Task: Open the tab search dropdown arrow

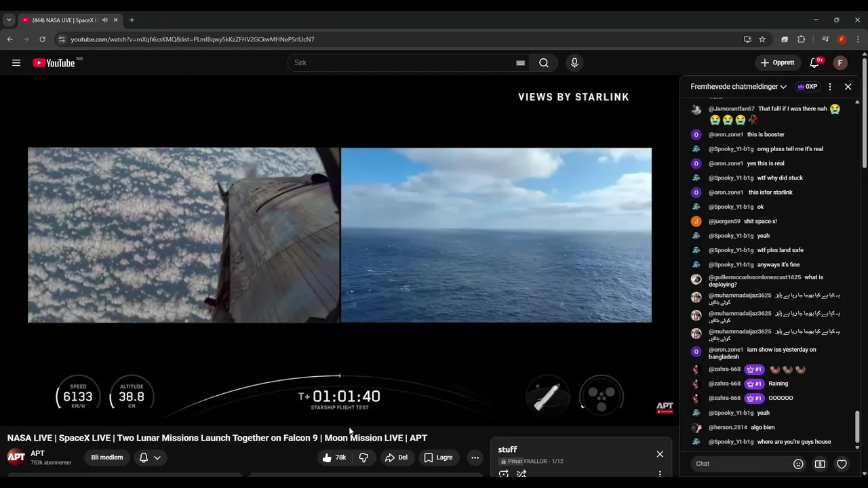Action: pos(9,20)
